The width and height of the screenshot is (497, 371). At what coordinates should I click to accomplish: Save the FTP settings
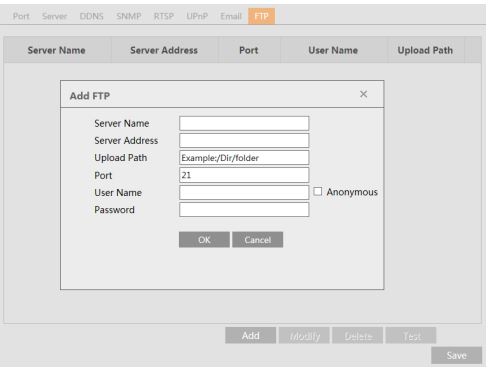click(x=456, y=355)
